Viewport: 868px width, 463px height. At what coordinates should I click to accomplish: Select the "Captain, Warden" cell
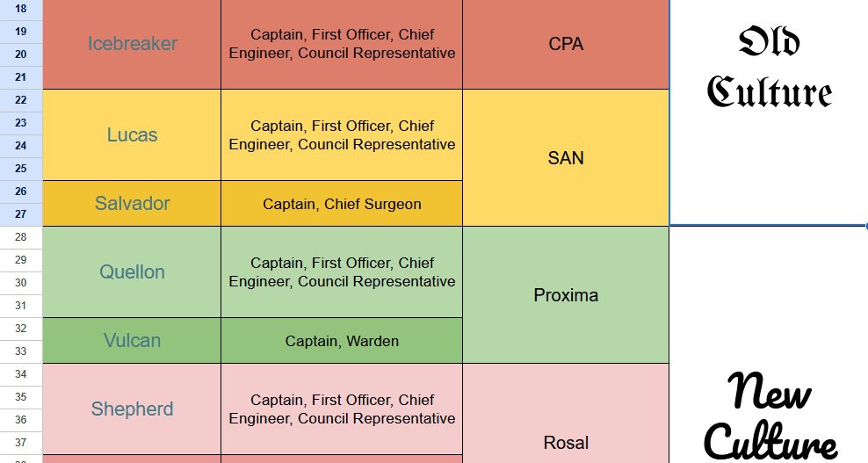click(x=342, y=341)
